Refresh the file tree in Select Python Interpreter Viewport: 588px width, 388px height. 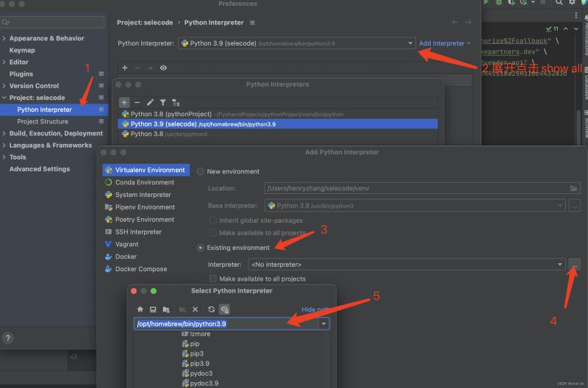(x=212, y=309)
